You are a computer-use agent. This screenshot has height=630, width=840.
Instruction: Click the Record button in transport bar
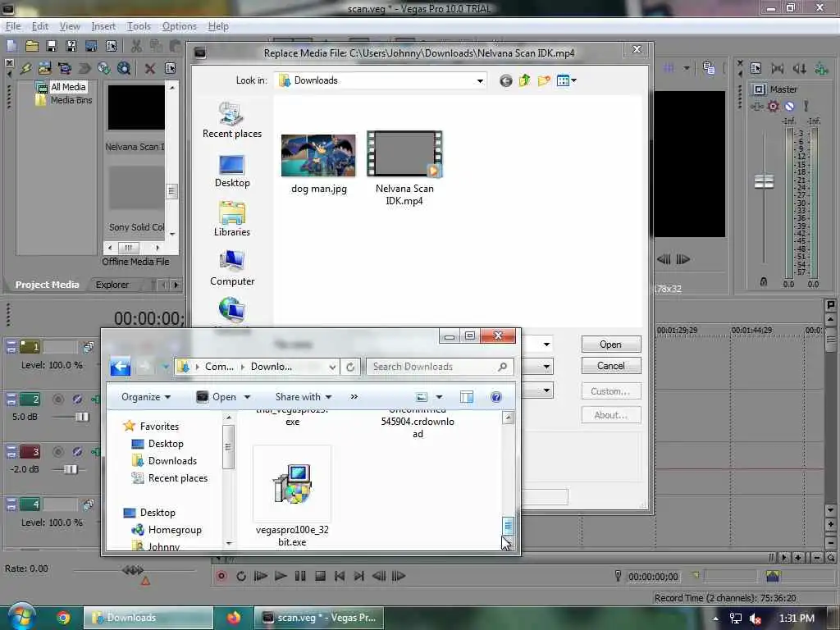point(221,576)
